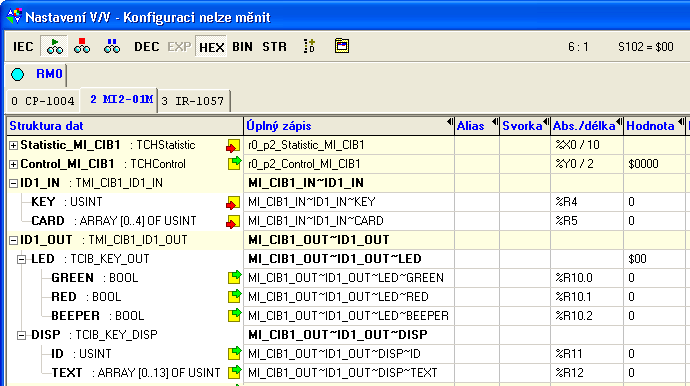This screenshot has width=690, height=386.
Task: Expand the Statistic_MI_CIB1 tree node
Action: point(14,145)
